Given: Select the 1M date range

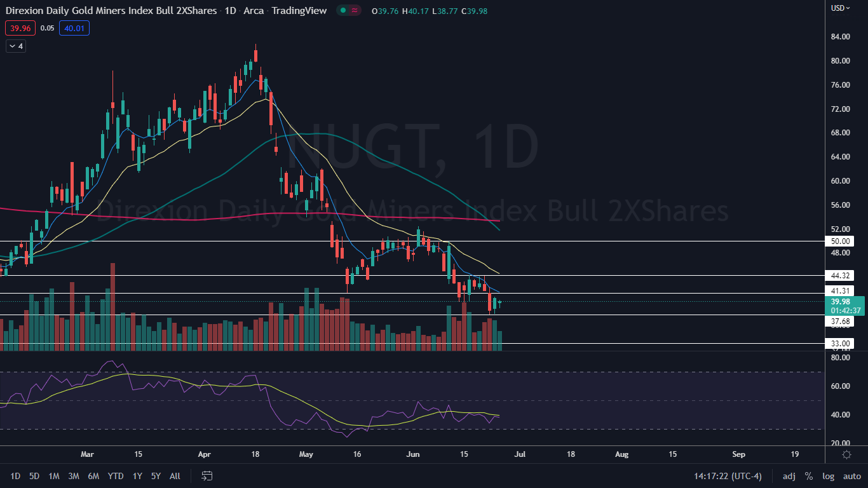Looking at the screenshot, I should click(54, 476).
